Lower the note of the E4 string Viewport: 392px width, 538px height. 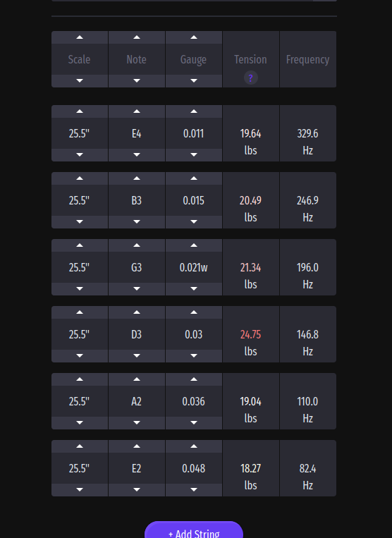tap(137, 154)
